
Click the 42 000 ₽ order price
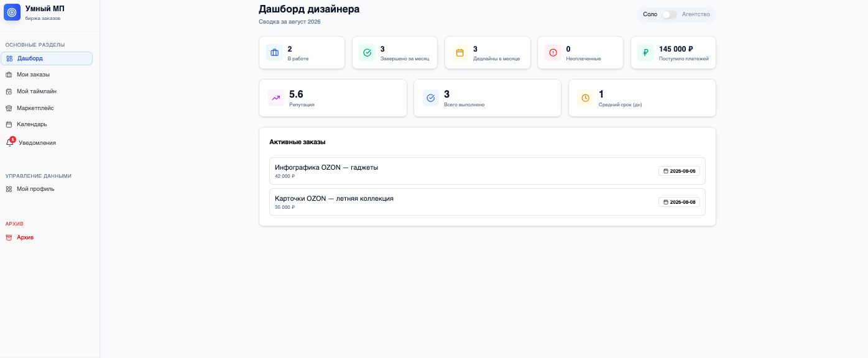pyautogui.click(x=285, y=177)
